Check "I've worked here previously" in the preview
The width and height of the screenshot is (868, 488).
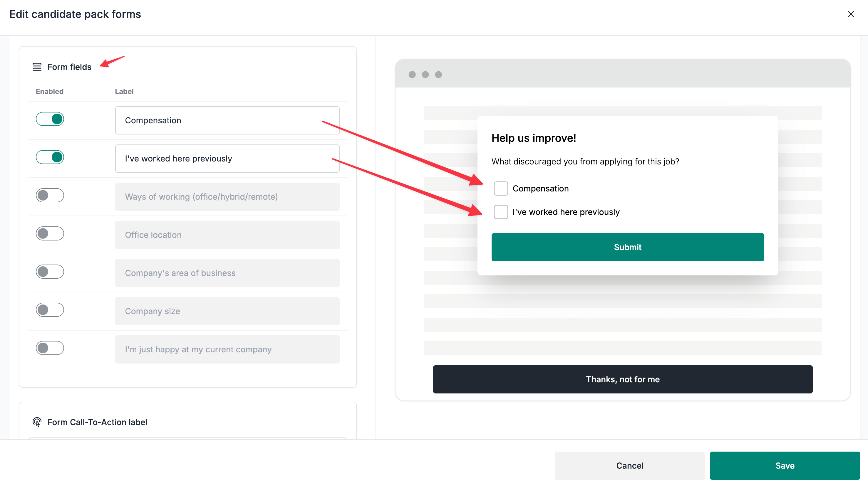(x=501, y=212)
